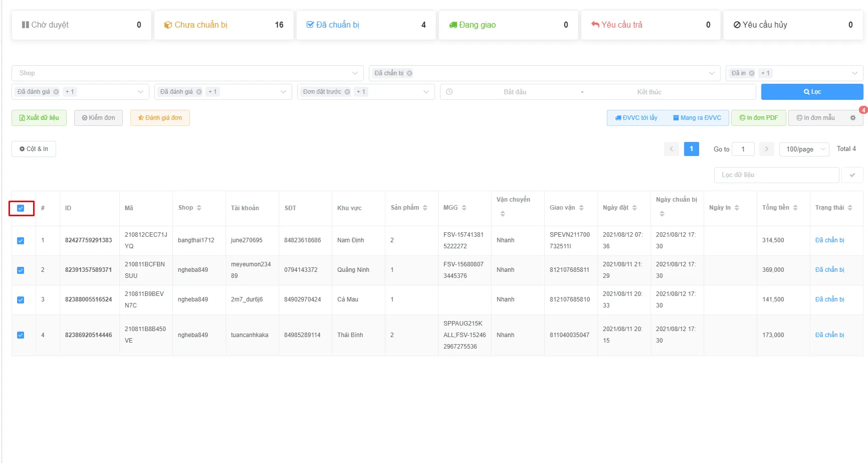Uncheck order 82386920514446 row checkbox
This screenshot has width=868, height=463.
(x=21, y=335)
